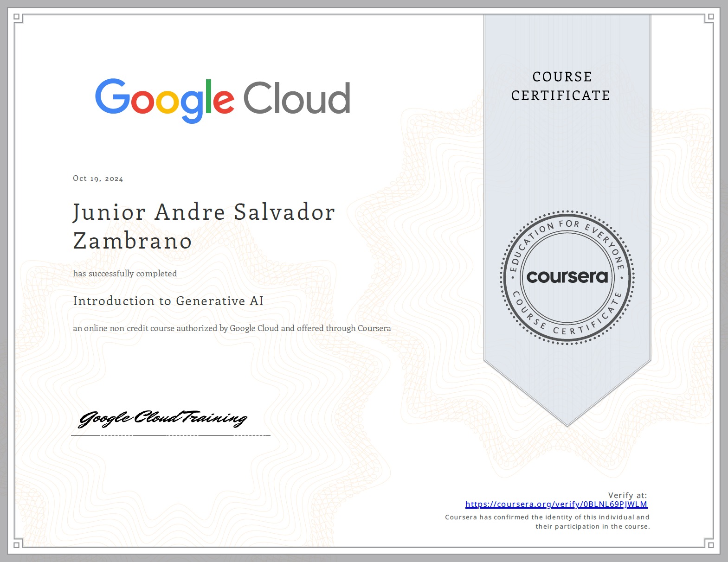Click the 'has successfully completed' text
The image size is (728, 562).
coord(125,274)
